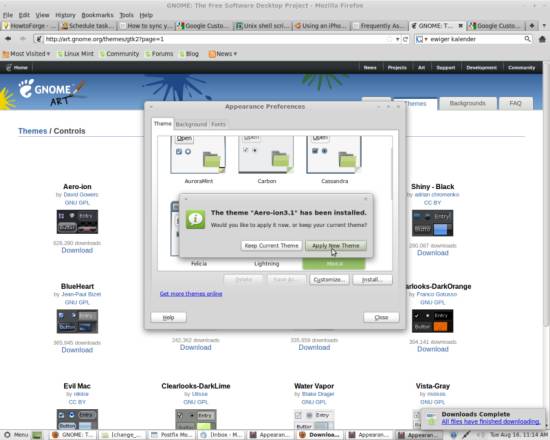Switch to Schedule task browser tab
This screenshot has width=550, height=440.
pyautogui.click(x=88, y=26)
